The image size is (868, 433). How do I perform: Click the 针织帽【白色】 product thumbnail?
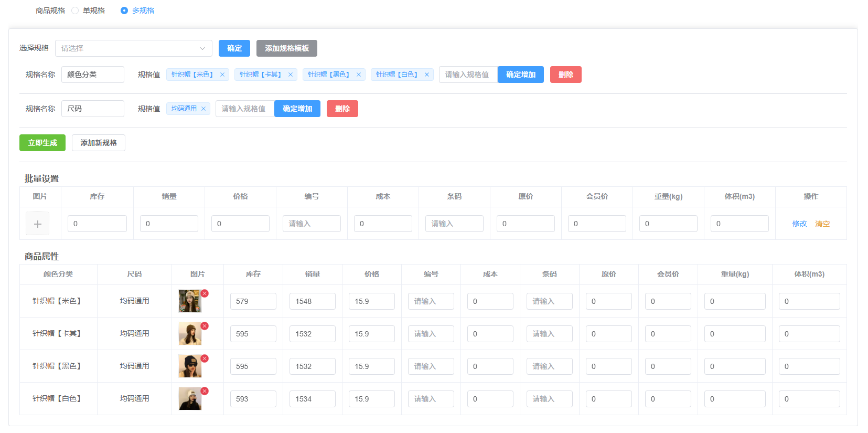190,399
